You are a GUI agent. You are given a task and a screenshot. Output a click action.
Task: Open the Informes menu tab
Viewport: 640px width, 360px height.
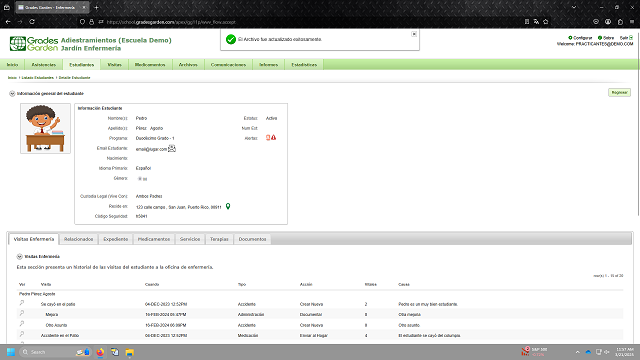click(x=268, y=64)
